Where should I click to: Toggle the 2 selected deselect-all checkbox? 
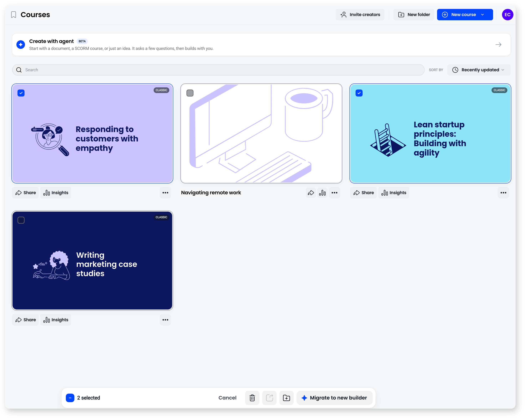click(70, 398)
